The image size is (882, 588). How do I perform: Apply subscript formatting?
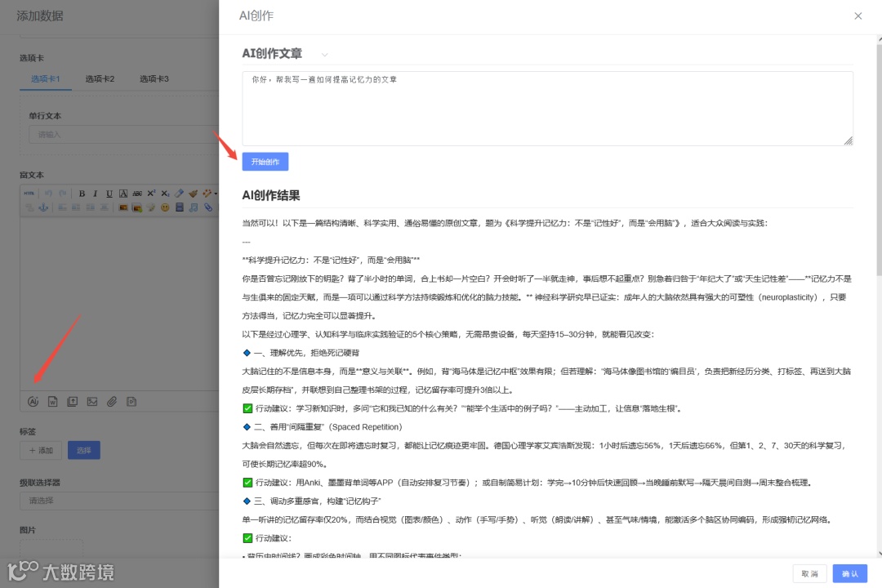coord(165,194)
